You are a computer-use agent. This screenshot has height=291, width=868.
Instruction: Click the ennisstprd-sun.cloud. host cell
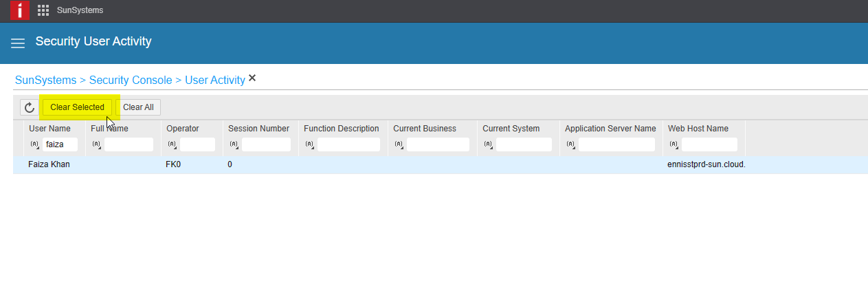pos(706,165)
